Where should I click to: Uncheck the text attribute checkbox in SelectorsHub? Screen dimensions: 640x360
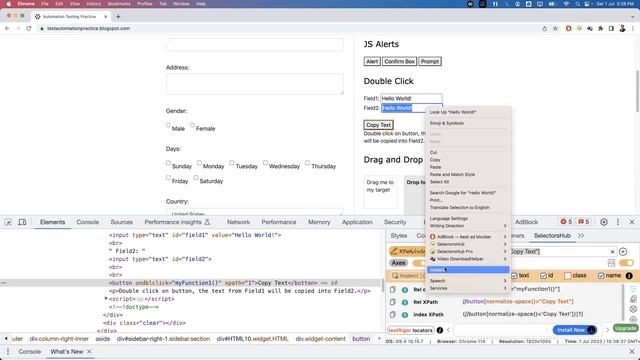tap(514, 276)
